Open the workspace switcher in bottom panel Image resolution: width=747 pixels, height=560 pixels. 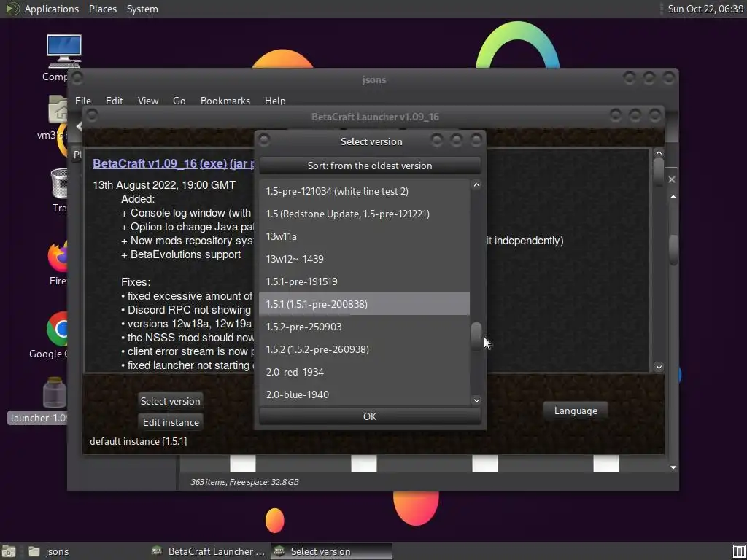tap(739, 551)
